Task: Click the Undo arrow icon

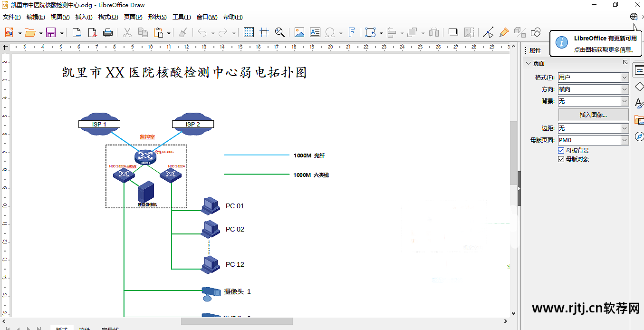Action: point(202,32)
